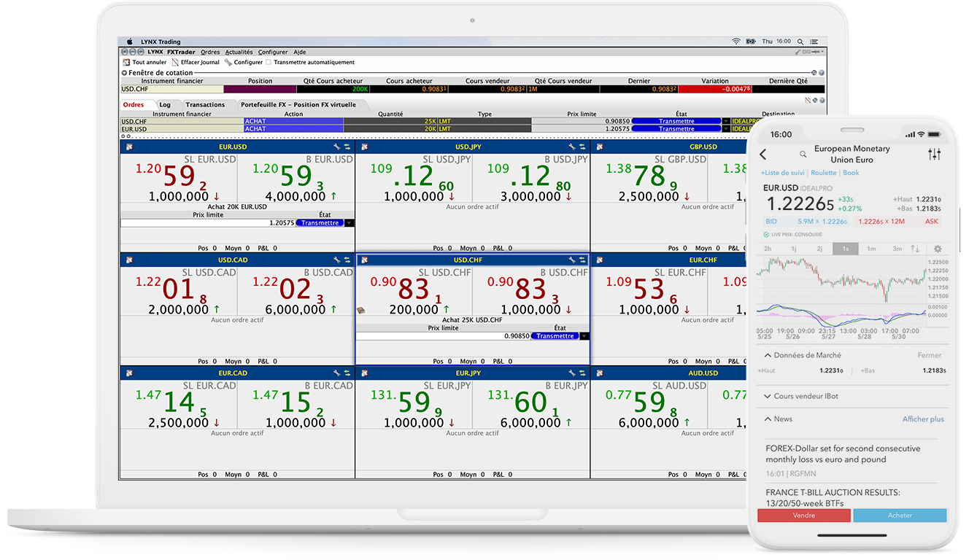Screen dimensions: 969x560
Task: Open the Ordres menu in the menu bar
Action: tap(210, 52)
